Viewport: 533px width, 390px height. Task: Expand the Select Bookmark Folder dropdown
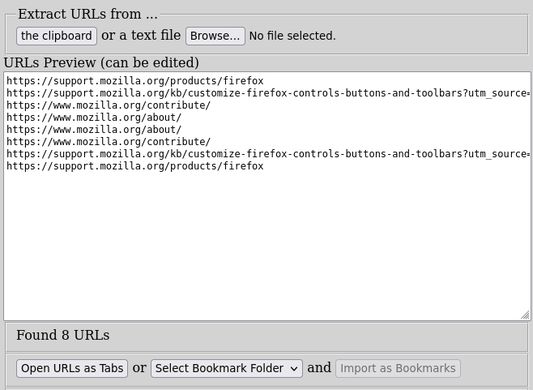[x=227, y=369]
